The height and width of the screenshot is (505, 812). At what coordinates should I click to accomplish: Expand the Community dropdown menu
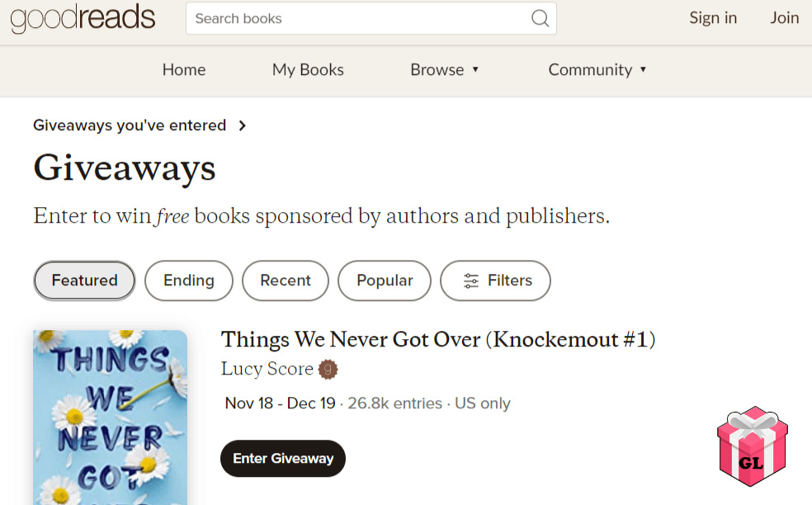(597, 69)
